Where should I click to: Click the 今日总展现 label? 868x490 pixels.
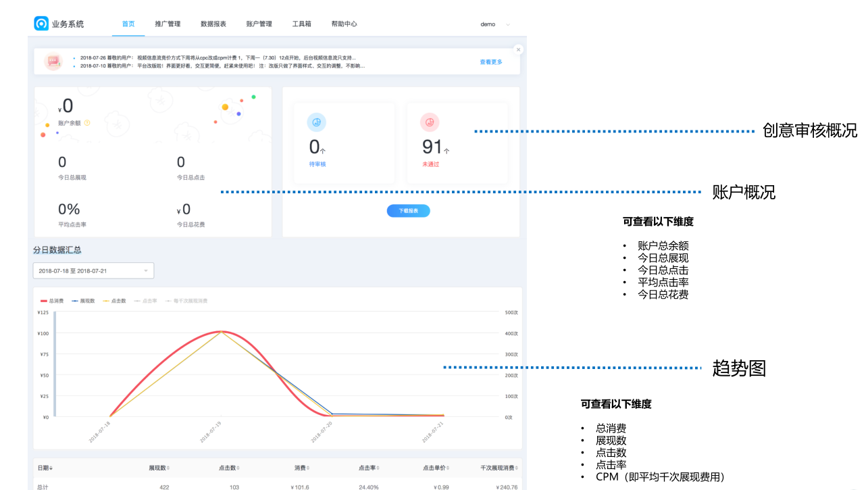pyautogui.click(x=72, y=178)
